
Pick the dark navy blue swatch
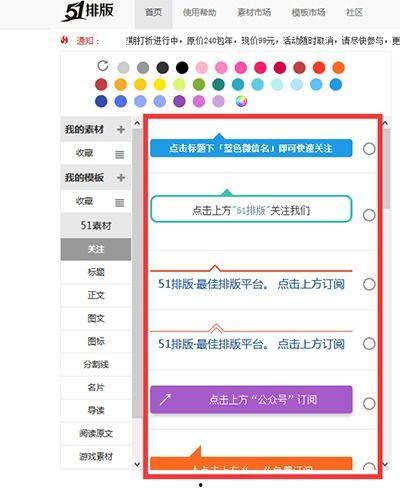pos(101,101)
